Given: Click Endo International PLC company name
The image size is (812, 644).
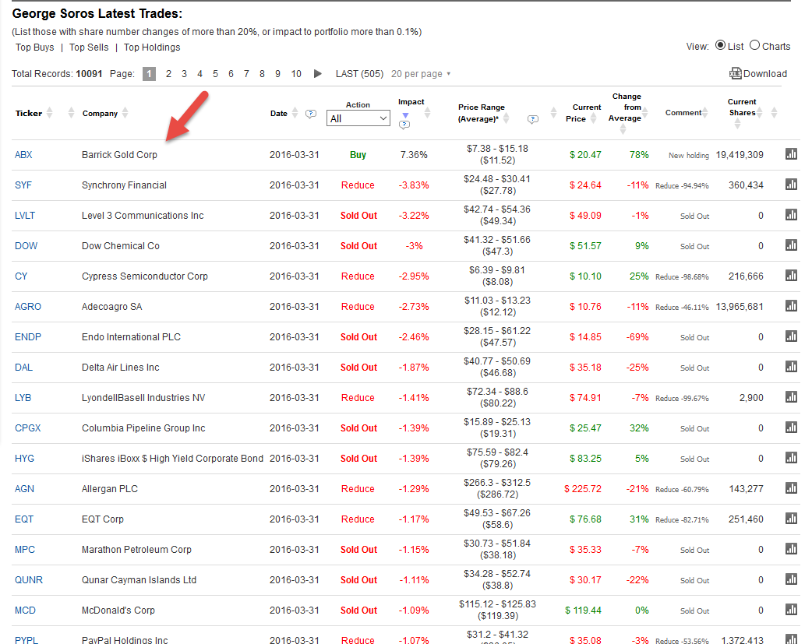Looking at the screenshot, I should (131, 336).
